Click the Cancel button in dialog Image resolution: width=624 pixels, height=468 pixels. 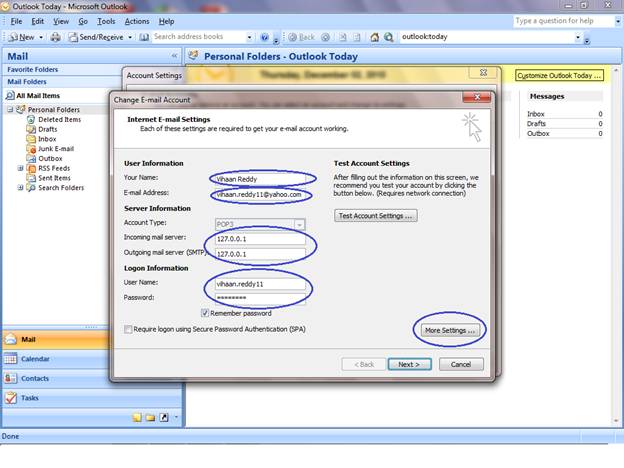[x=461, y=364]
